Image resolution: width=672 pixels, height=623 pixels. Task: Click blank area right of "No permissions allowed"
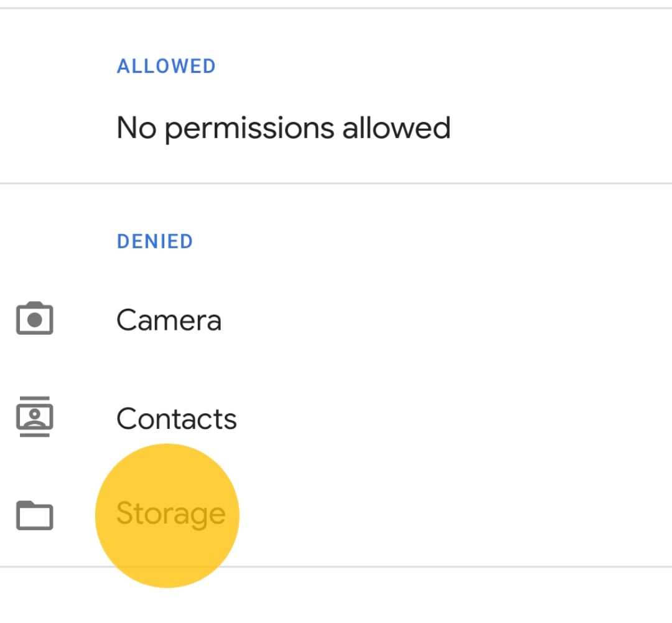560,128
